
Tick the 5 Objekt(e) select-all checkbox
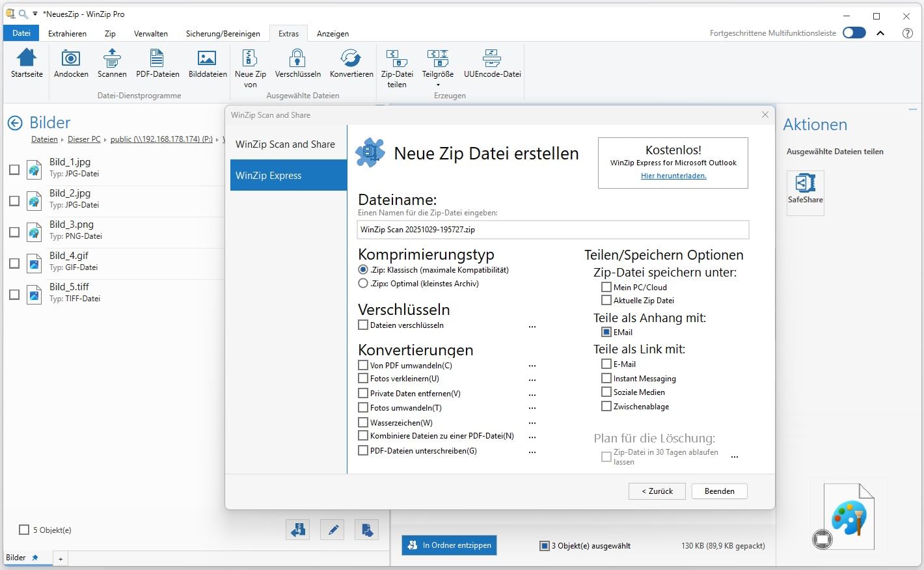(24, 530)
